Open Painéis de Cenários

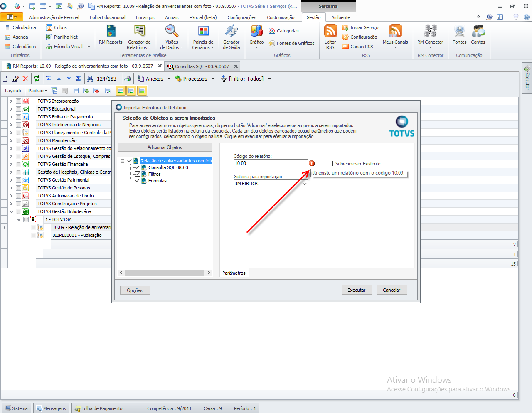click(203, 37)
